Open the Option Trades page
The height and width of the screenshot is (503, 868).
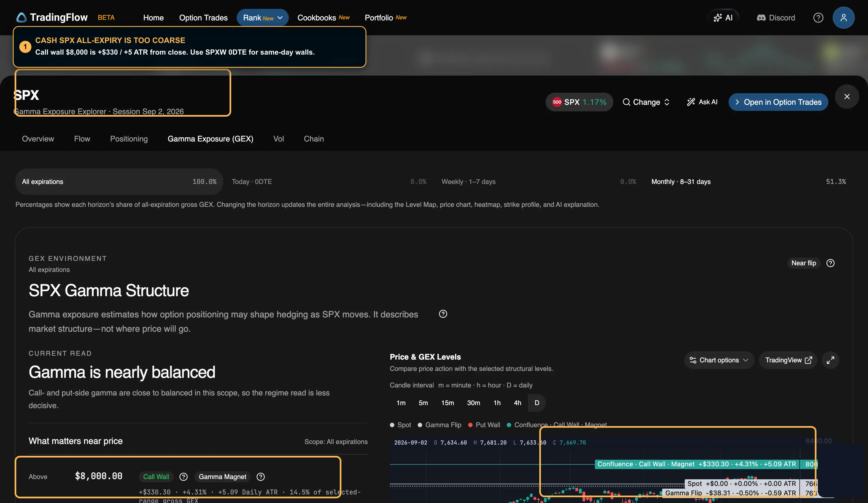click(x=203, y=18)
